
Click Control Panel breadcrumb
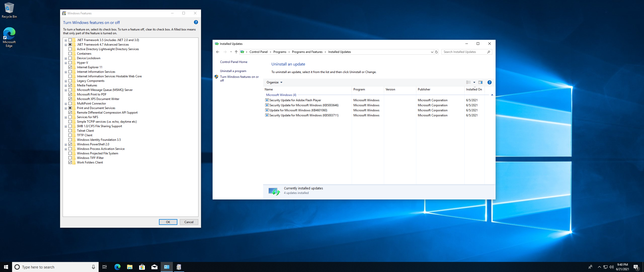coord(258,52)
